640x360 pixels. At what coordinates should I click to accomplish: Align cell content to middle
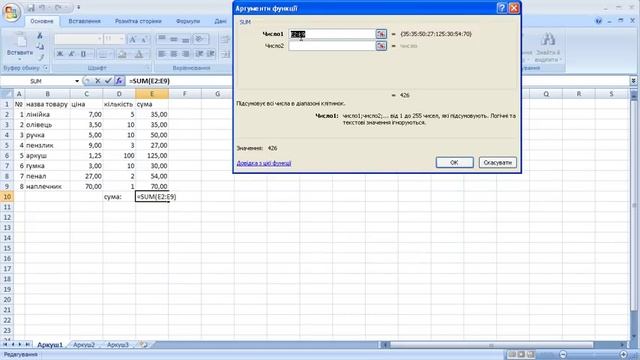tap(174, 39)
